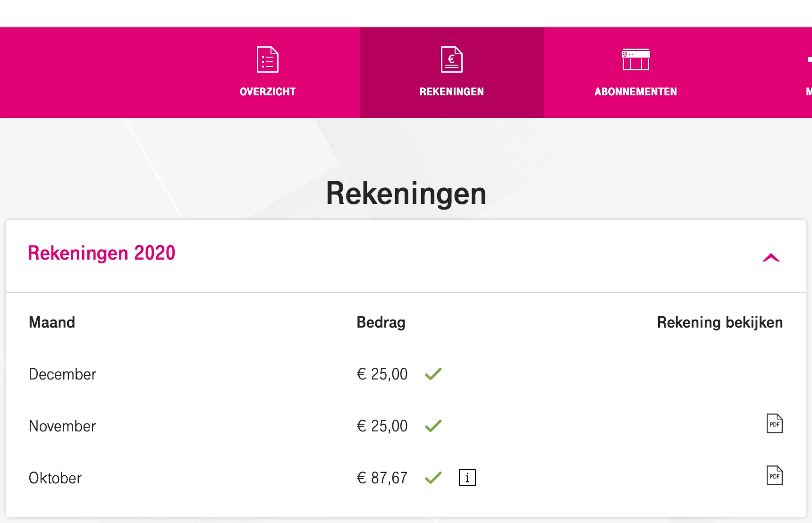Switch to the OVERZICHT tab label
Image resolution: width=812 pixels, height=523 pixels.
(267, 92)
